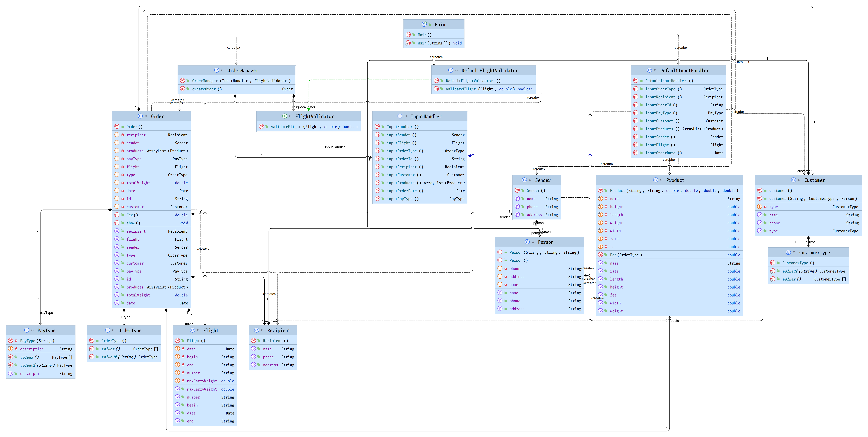
Task: Click the field icon beside totalWeight
Action: [117, 183]
